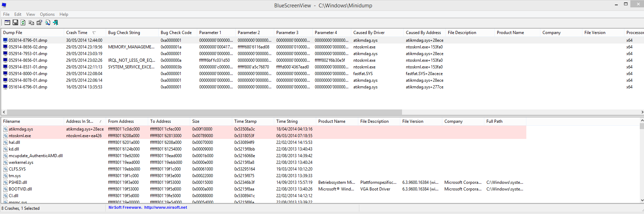Viewport: 644px width, 214px height.
Task: Click the Find magnifier icon
Action: (x=47, y=22)
